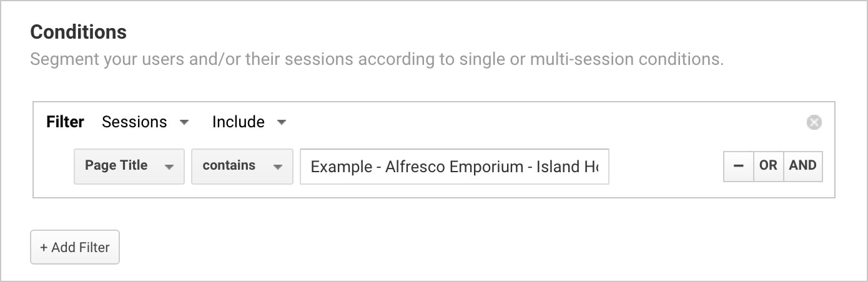Click the arrow beside Sessions

tap(184, 122)
